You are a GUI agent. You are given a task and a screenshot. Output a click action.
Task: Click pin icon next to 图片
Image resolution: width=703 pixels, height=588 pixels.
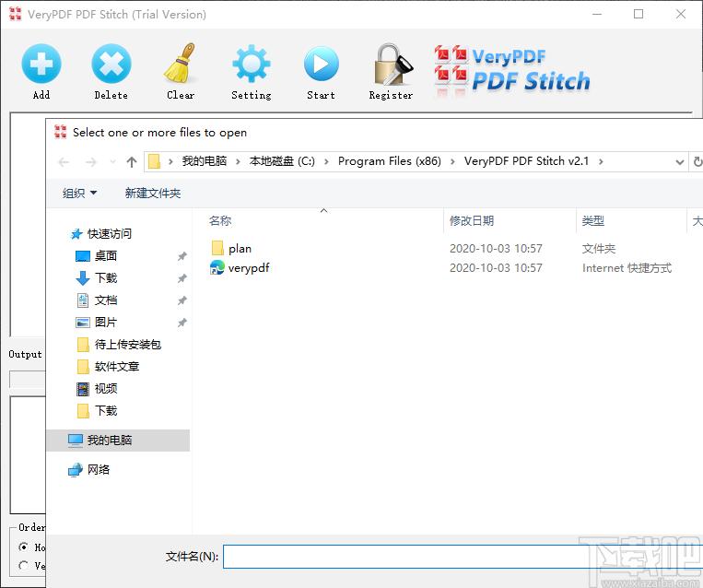pos(182,323)
